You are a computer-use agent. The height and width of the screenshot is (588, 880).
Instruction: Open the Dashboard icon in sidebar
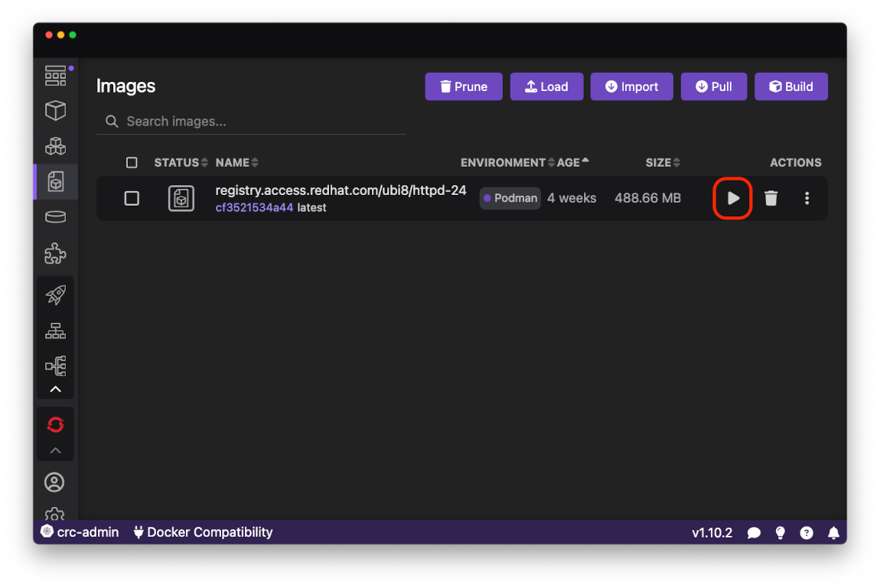56,76
